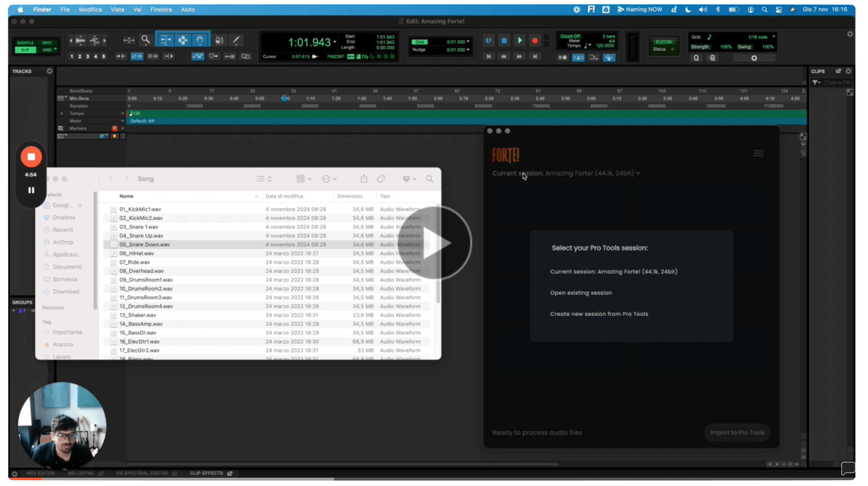Open Spotlight search in menu bar
This screenshot has height=486, width=868.
click(x=764, y=10)
